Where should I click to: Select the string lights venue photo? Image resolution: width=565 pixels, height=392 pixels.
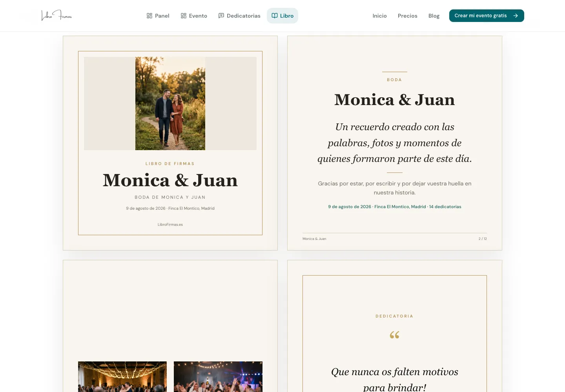[122, 377]
